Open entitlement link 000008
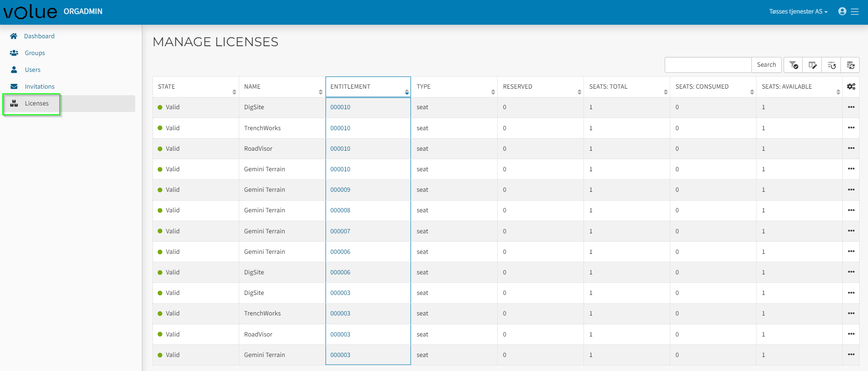This screenshot has width=868, height=371. (340, 210)
